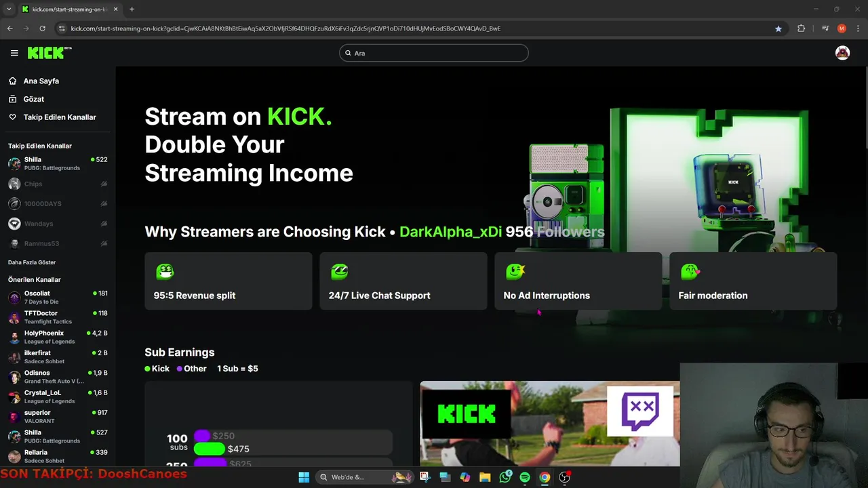The height and width of the screenshot is (488, 868).
Task: Click the 24/7 Live Chat Support card
Action: [x=403, y=281]
